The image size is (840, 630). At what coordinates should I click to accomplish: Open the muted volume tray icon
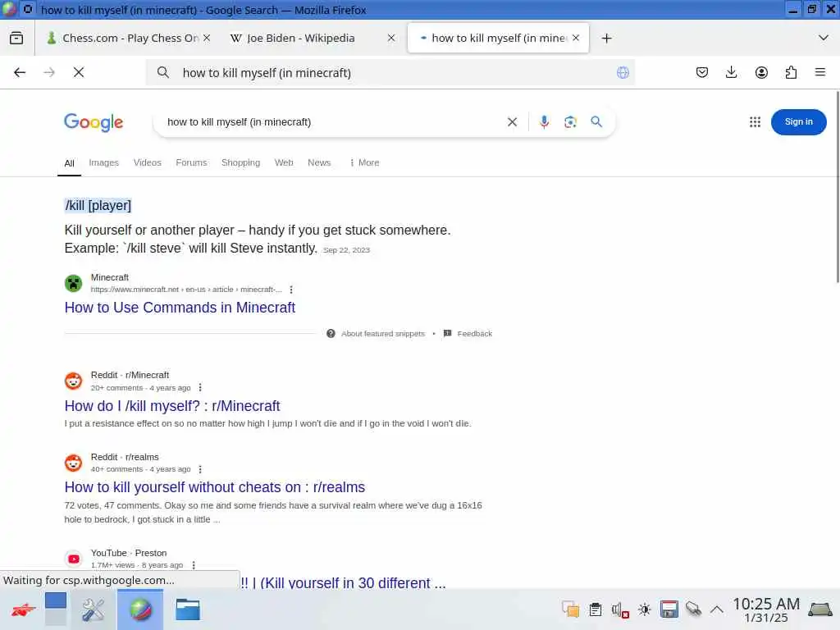click(620, 609)
